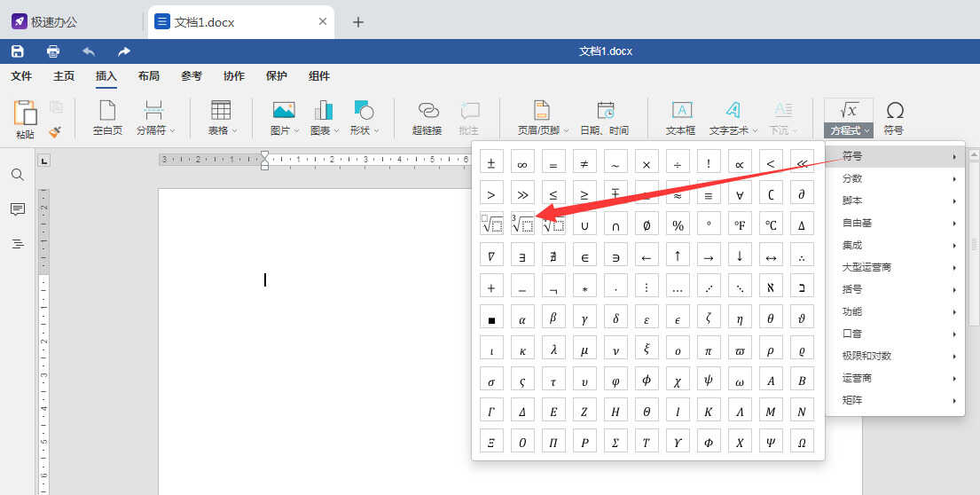Insert the union ∪ symbol
Viewport: 980px width, 495px height.
pyautogui.click(x=584, y=224)
